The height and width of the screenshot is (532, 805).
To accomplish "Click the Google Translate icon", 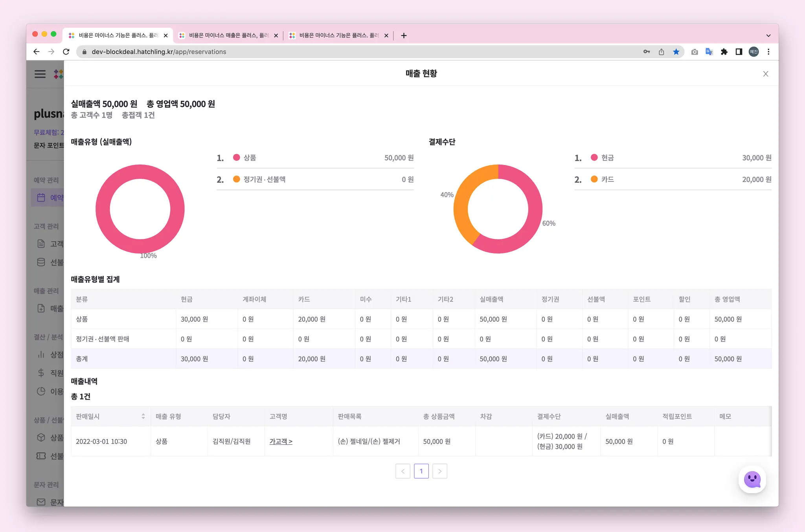I will point(709,52).
